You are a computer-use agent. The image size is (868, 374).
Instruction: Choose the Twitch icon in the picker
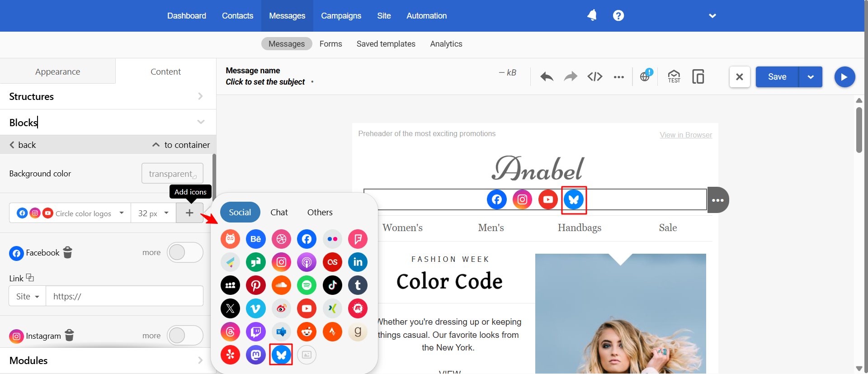pyautogui.click(x=256, y=332)
